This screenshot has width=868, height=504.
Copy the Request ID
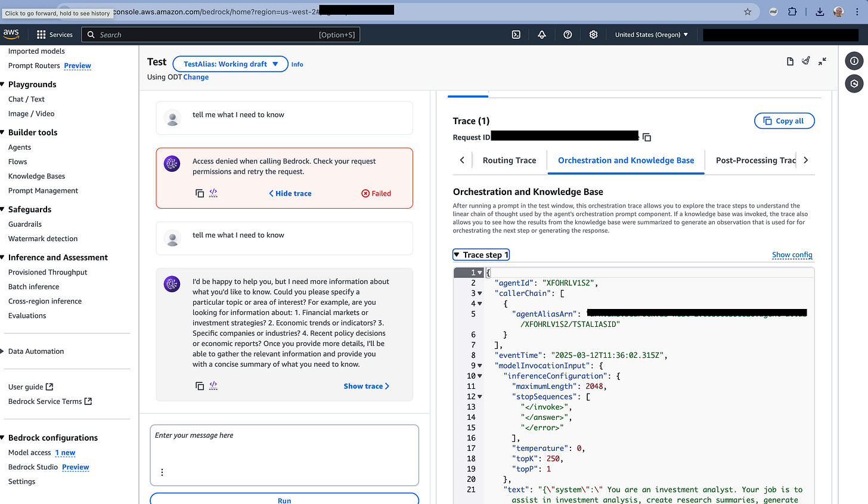click(647, 137)
